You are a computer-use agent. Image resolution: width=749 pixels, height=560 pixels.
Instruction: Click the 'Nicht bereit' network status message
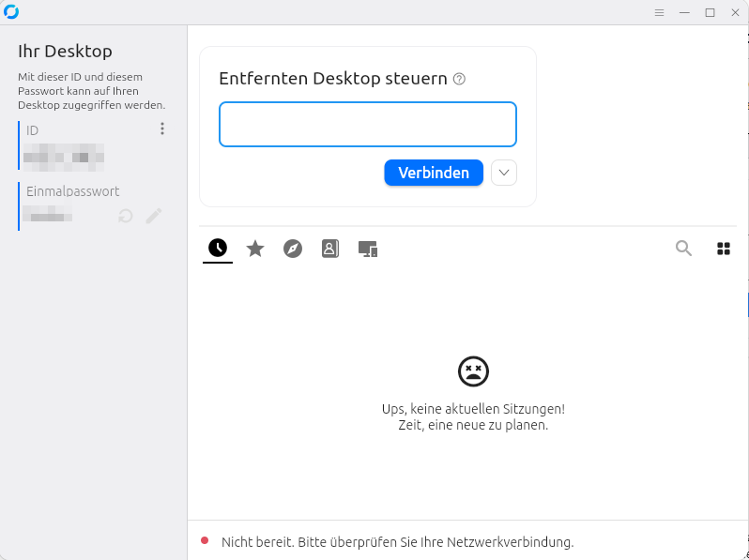tap(397, 542)
